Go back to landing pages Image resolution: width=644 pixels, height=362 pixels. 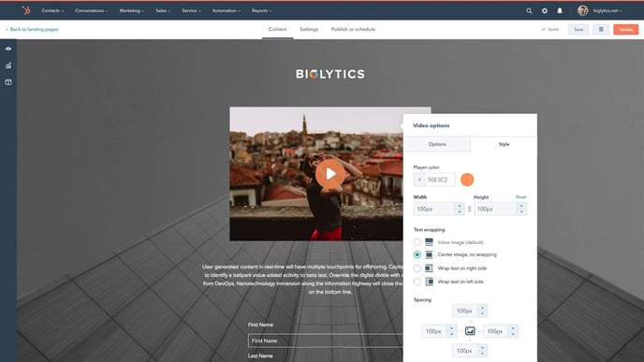click(32, 30)
